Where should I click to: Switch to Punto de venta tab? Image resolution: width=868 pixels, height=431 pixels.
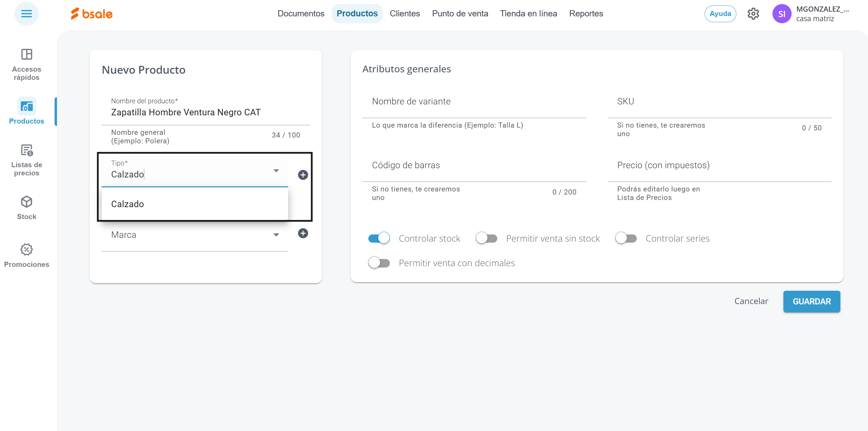460,14
